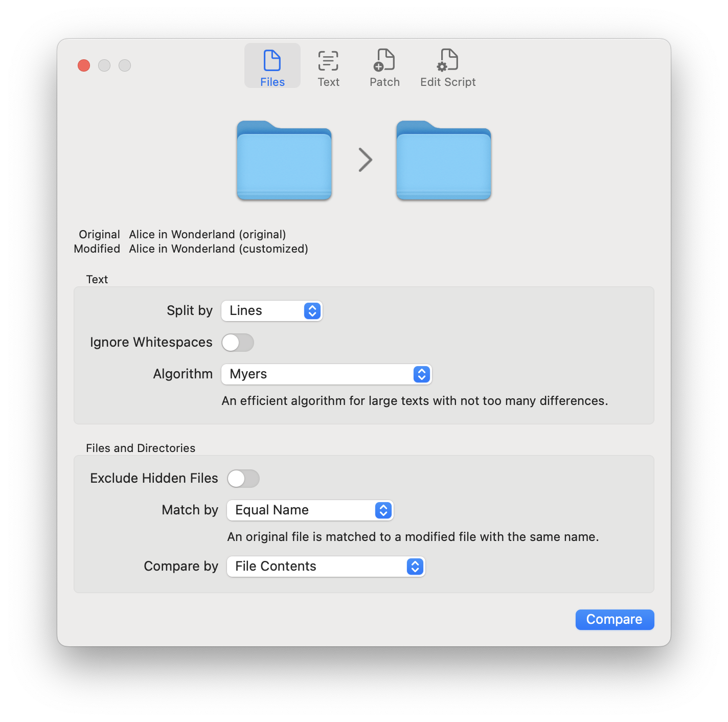Select the original folder icon
Screen dimensions: 728x722
point(284,160)
